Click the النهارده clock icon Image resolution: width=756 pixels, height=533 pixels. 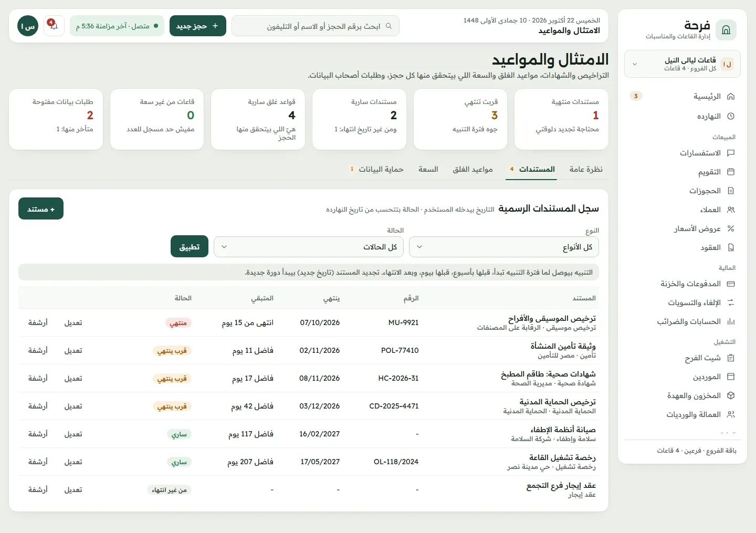[730, 117]
